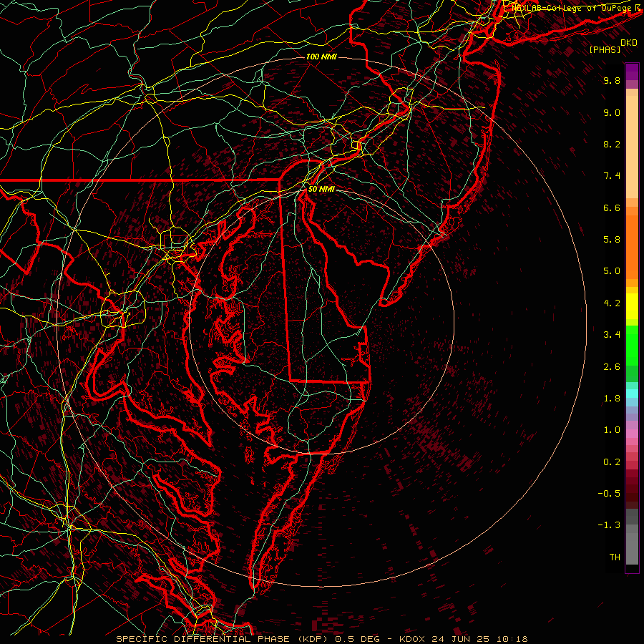Click the "[PHAS]" label above the color bar

(605, 50)
